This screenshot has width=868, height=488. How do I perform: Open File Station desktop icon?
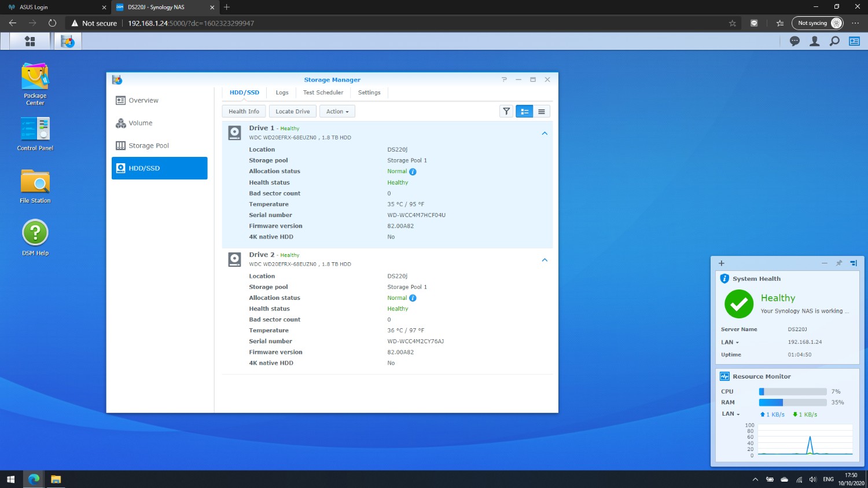(x=35, y=186)
